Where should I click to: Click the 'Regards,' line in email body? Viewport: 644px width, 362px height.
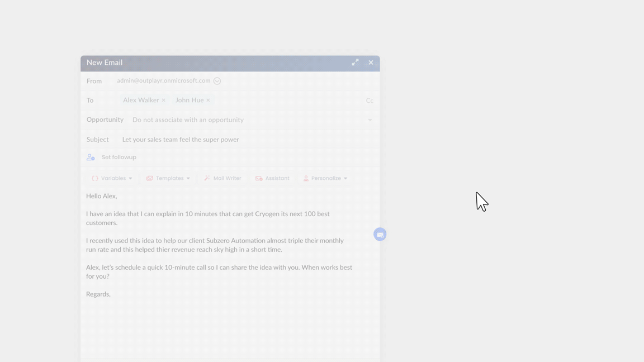(x=98, y=294)
